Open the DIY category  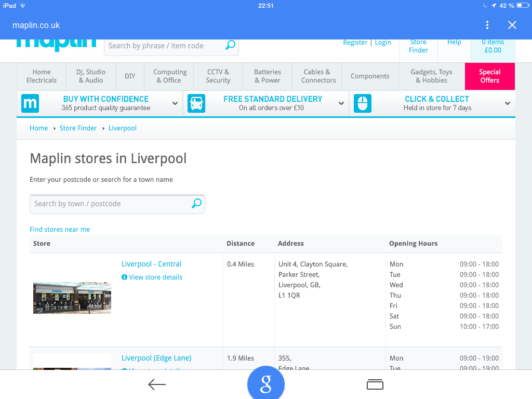click(130, 76)
